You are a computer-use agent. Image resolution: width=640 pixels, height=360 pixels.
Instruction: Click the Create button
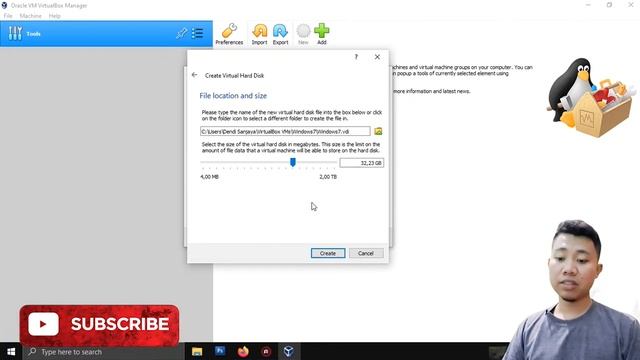(328, 253)
